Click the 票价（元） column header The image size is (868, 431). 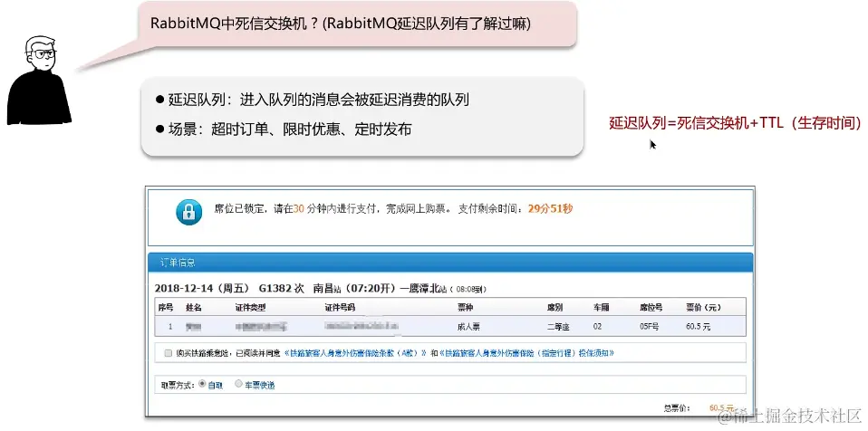(x=704, y=307)
